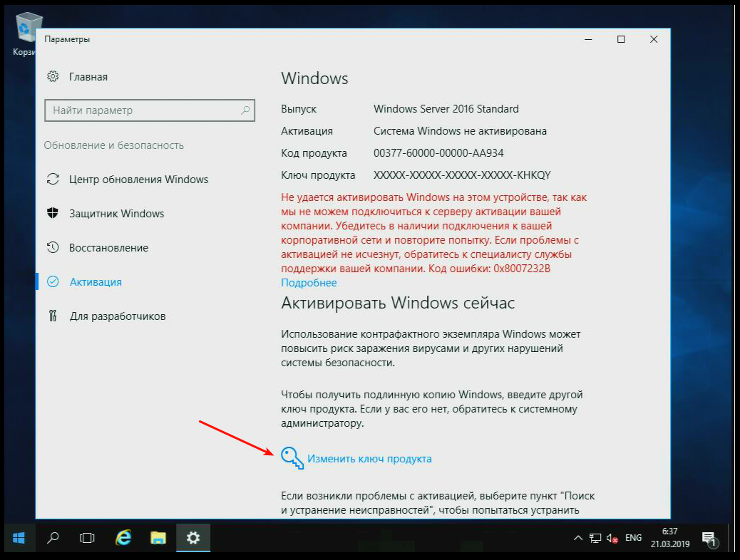
Task: Click the Windows Defender shield icon
Action: click(52, 214)
